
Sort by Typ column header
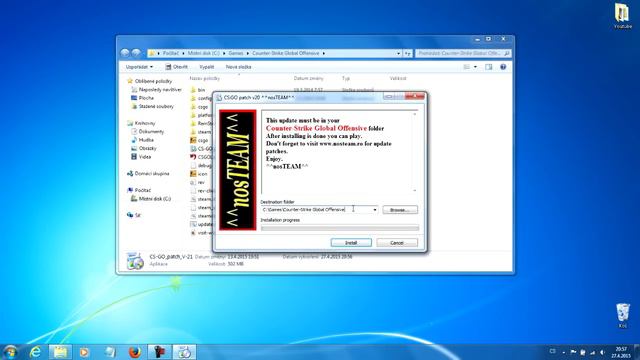point(346,78)
